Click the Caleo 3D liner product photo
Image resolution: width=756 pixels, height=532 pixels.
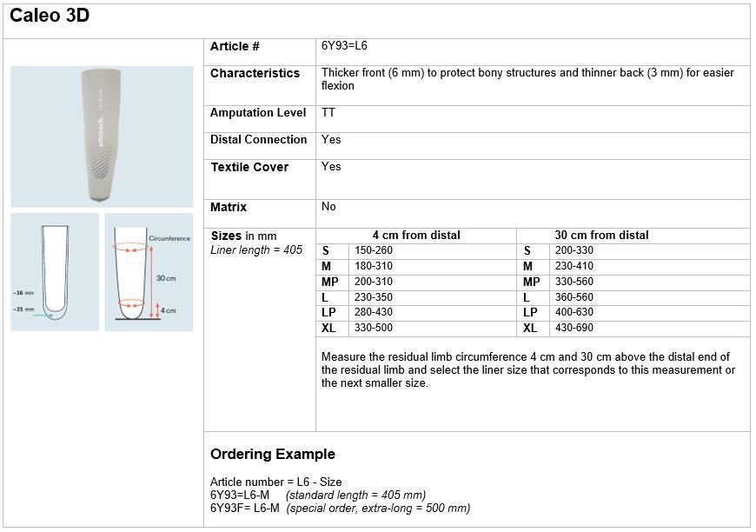102,136
